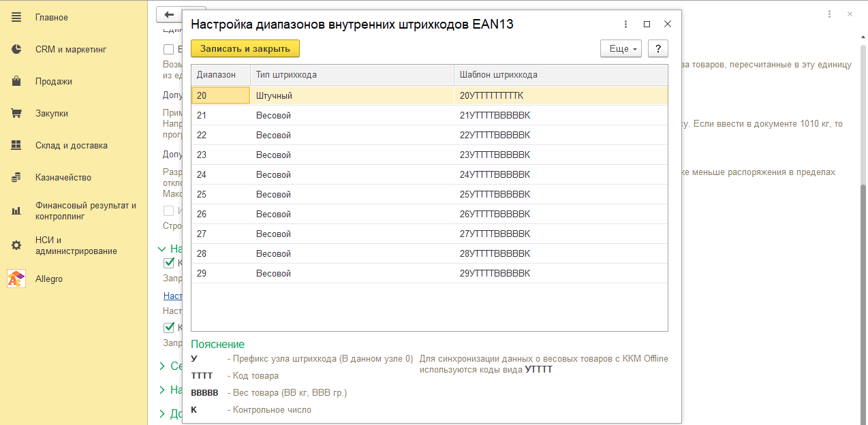
Task: Toggle the checked checkbox just above the 'Наст' link
Action: click(168, 263)
